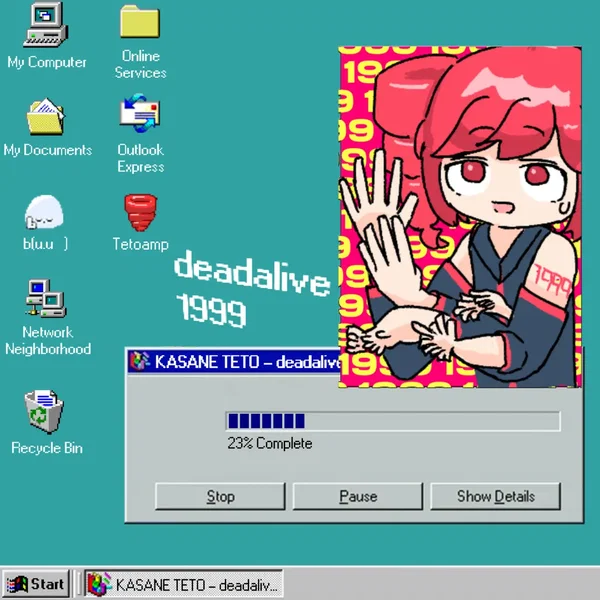The image size is (600, 600).
Task: Click the Stop button in the dialog
Action: 220,496
